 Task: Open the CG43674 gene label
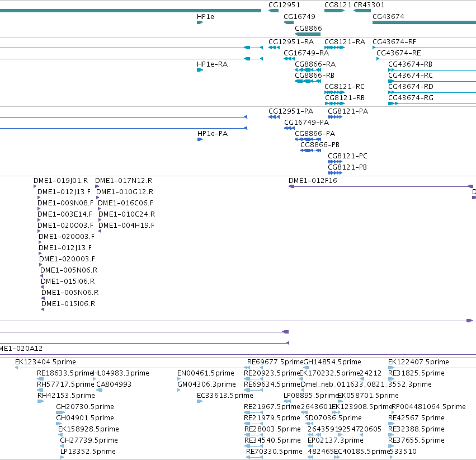tap(388, 17)
